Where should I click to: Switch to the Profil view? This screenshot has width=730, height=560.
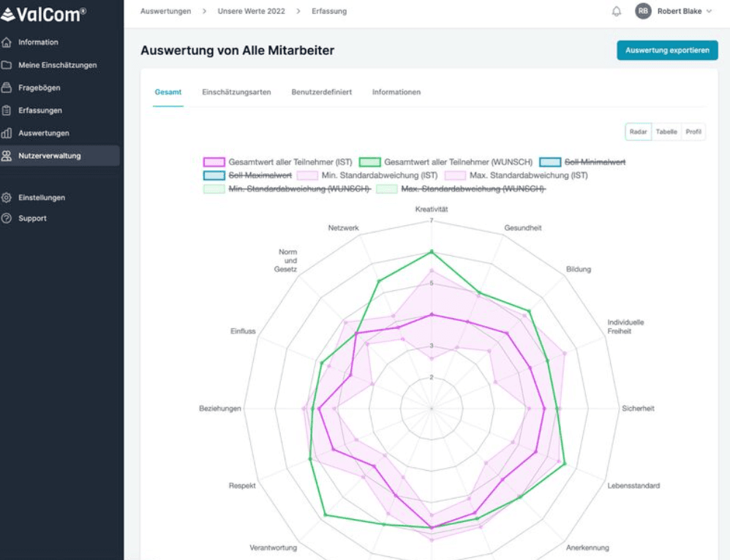pyautogui.click(x=693, y=132)
